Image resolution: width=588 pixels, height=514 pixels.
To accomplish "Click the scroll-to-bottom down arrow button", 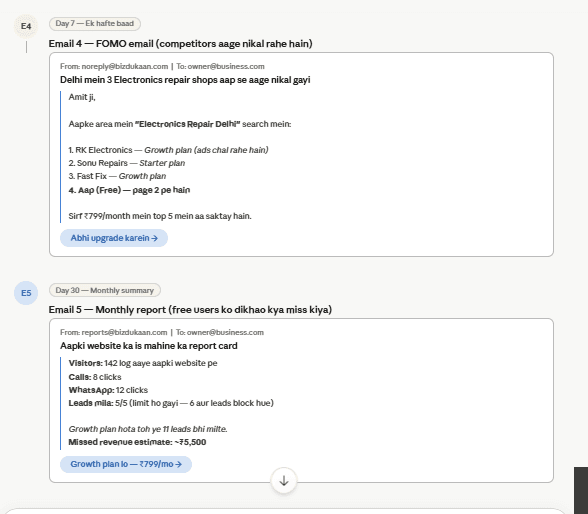I will click(284, 480).
